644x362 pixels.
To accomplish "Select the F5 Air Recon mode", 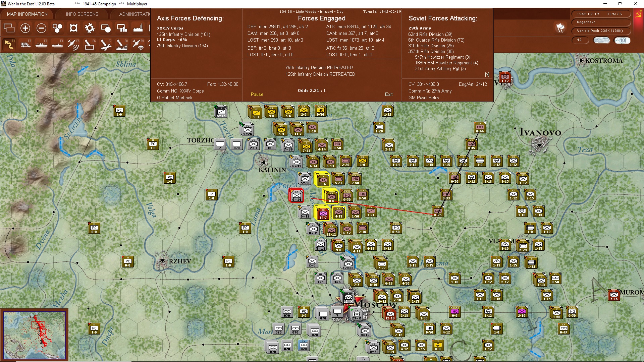I will point(73,44).
